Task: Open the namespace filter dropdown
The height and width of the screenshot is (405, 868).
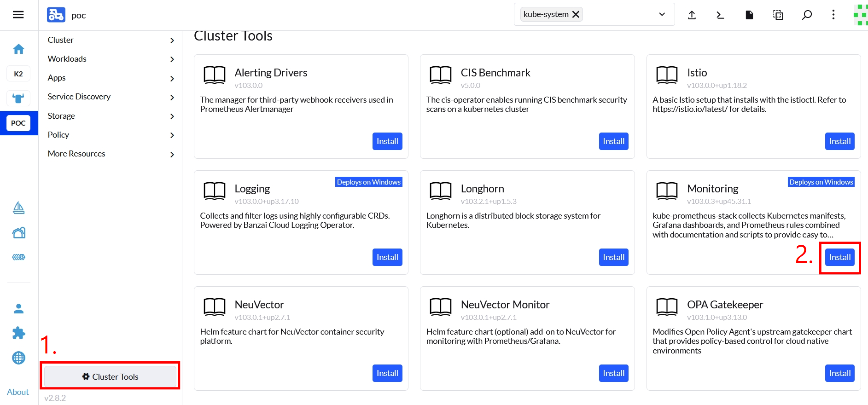Action: pyautogui.click(x=662, y=14)
